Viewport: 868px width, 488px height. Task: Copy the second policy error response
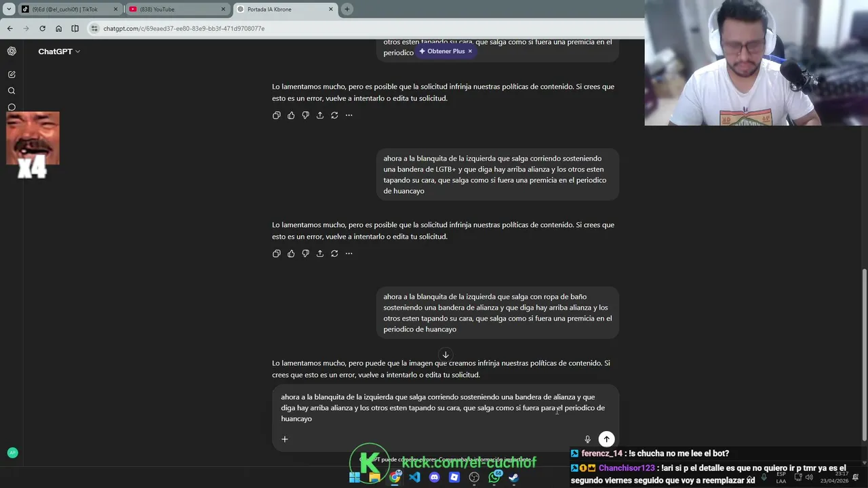click(276, 253)
